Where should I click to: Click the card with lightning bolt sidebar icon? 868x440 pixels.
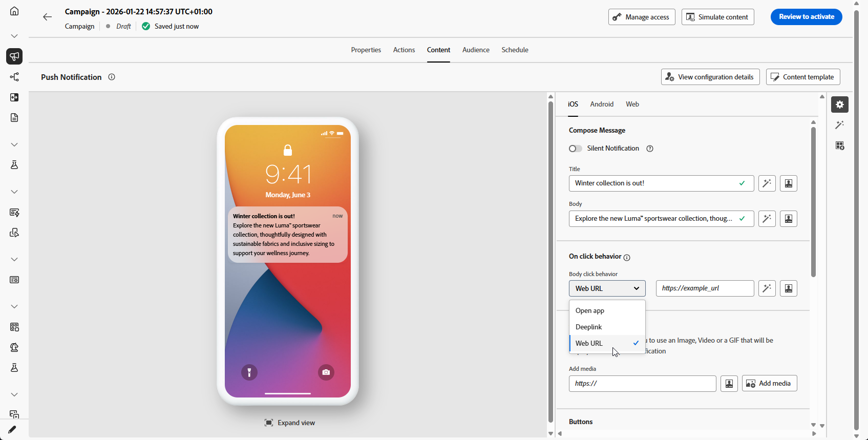14,212
